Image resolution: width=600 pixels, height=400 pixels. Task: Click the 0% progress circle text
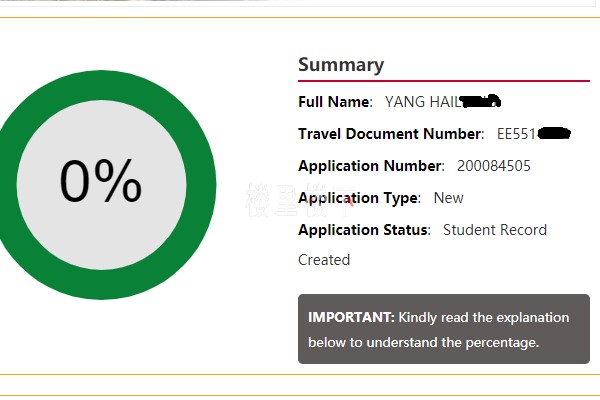pos(100,181)
